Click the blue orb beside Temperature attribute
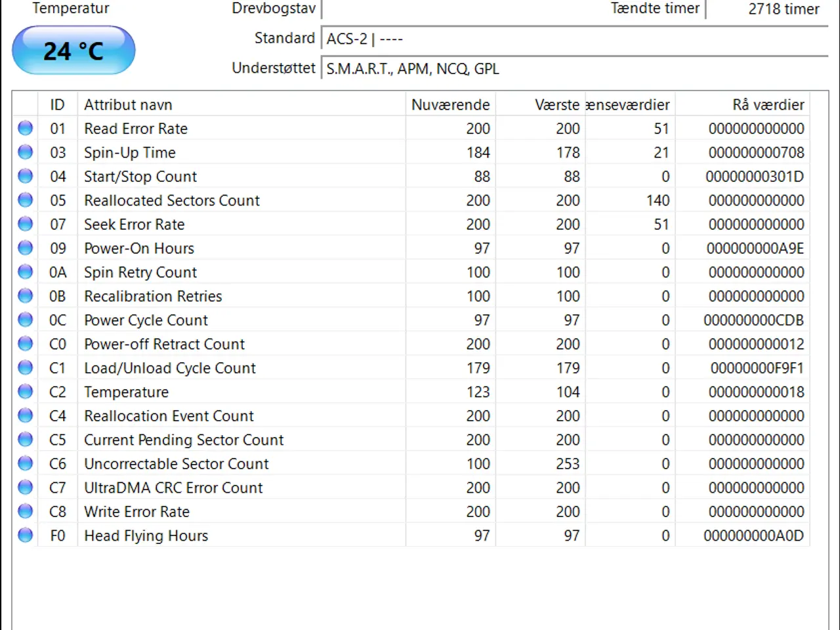 coord(25,392)
